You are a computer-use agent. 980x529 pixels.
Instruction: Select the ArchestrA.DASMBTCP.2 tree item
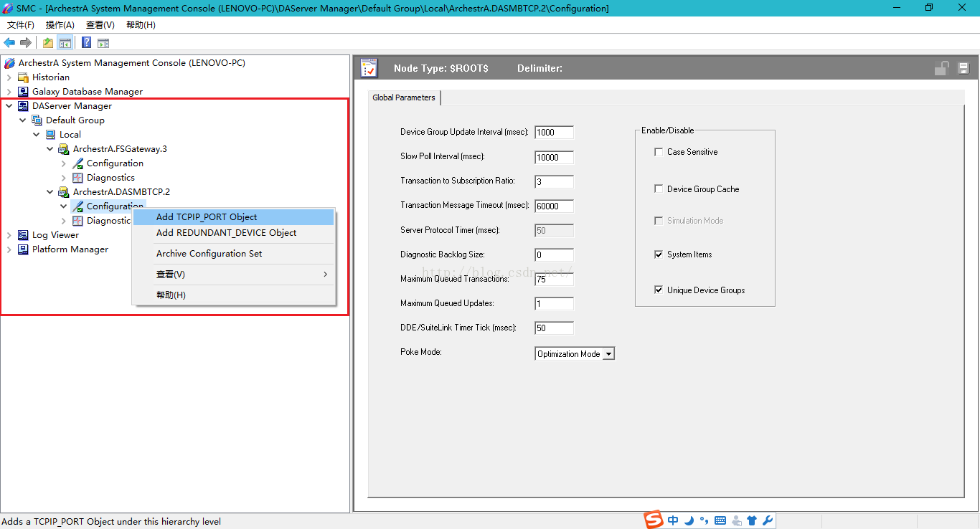tap(121, 192)
